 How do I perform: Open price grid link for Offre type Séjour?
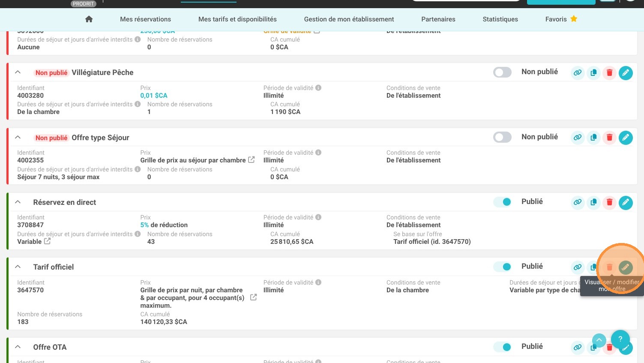point(252,160)
